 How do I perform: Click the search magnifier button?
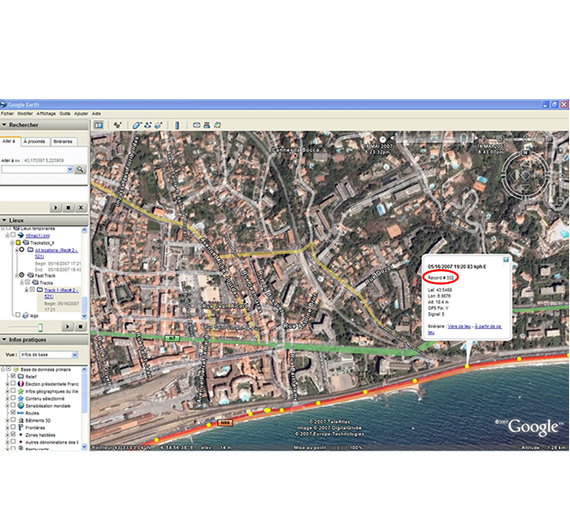pyautogui.click(x=80, y=169)
